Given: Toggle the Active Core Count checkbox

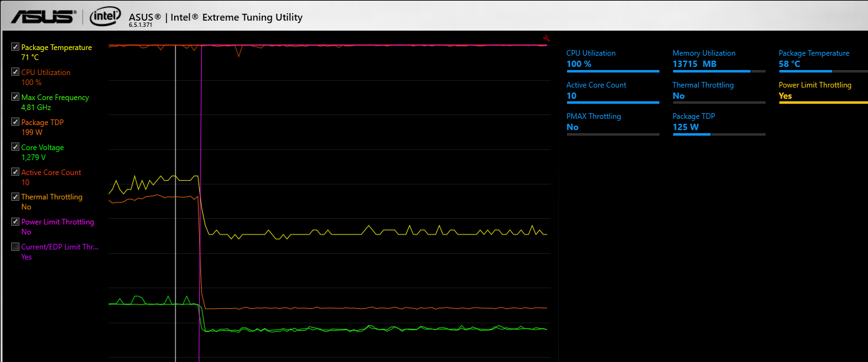Looking at the screenshot, I should (x=15, y=172).
